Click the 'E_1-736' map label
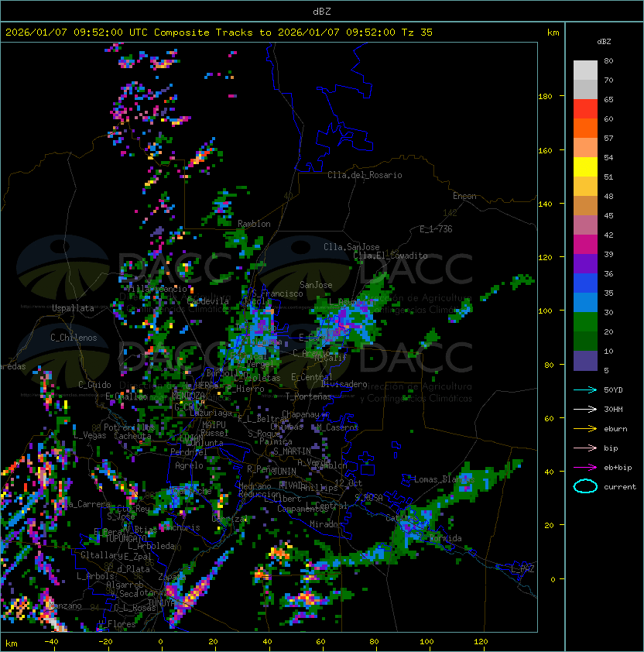This screenshot has width=644, height=652. [436, 229]
